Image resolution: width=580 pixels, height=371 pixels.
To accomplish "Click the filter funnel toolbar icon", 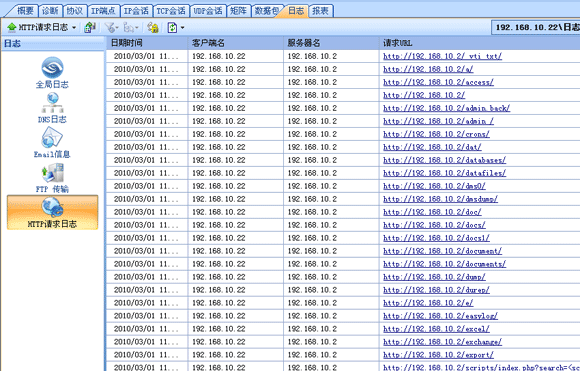I will (x=109, y=27).
